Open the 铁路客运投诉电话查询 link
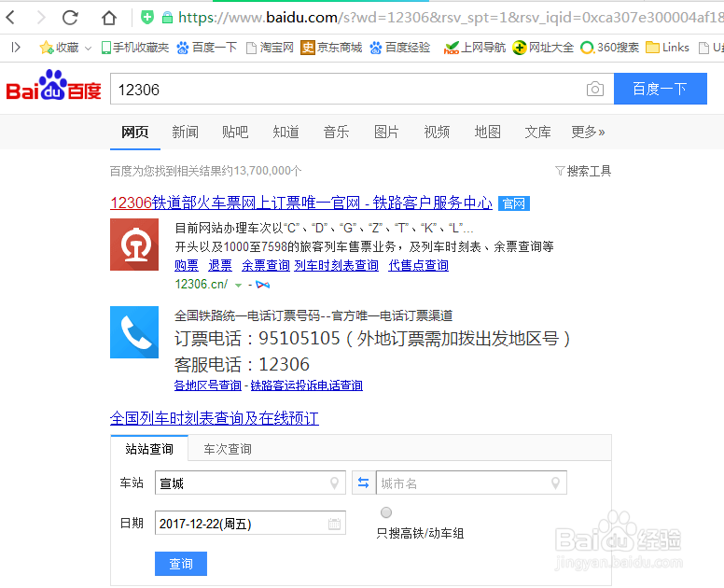Image resolution: width=724 pixels, height=588 pixels. [x=307, y=385]
